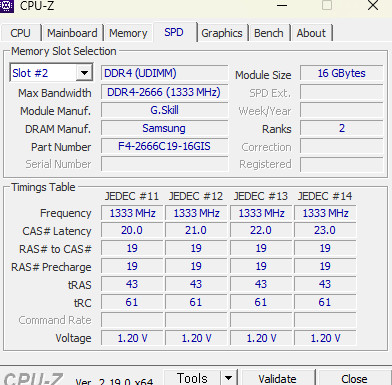Click the CAS# Latency 21.0 value
The width and height of the screenshot is (392, 385).
pos(196,230)
